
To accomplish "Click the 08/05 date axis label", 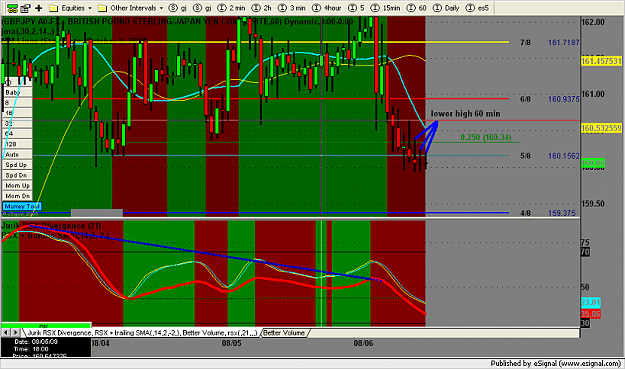I will (232, 343).
